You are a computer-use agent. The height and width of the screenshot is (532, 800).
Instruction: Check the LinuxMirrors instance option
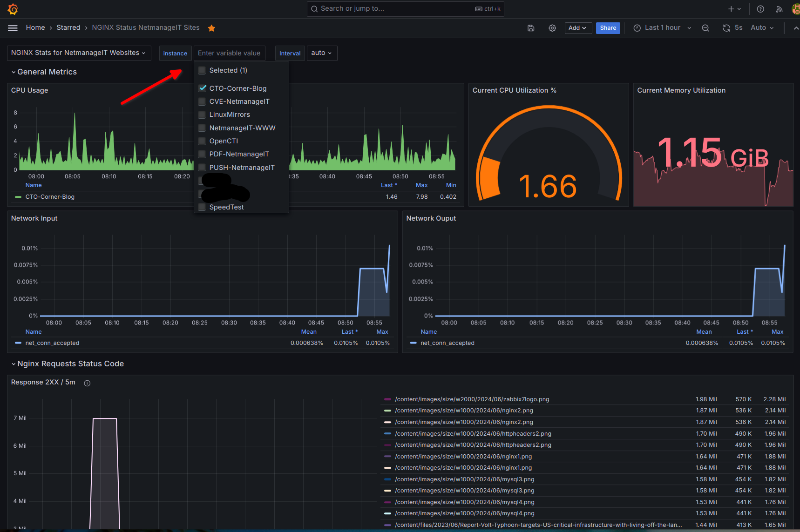pos(202,114)
